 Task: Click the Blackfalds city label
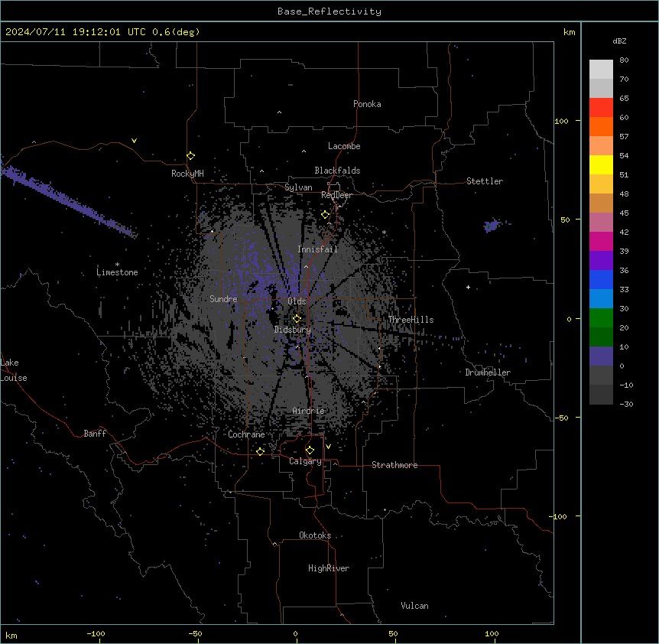point(337,171)
